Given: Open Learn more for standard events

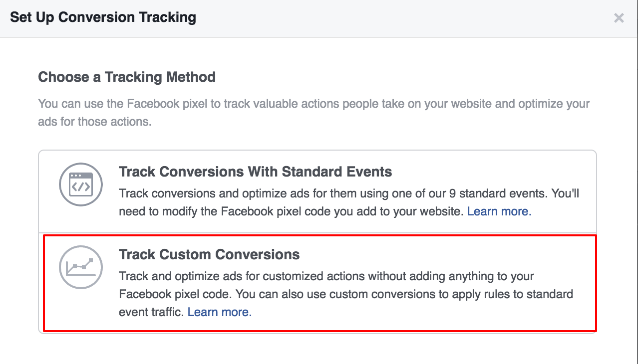Looking at the screenshot, I should [498, 211].
